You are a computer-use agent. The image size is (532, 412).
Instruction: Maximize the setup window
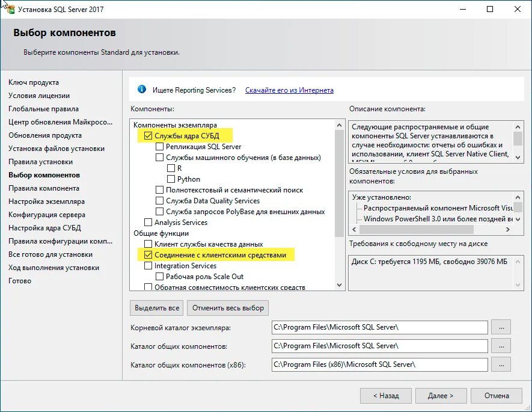coord(490,9)
